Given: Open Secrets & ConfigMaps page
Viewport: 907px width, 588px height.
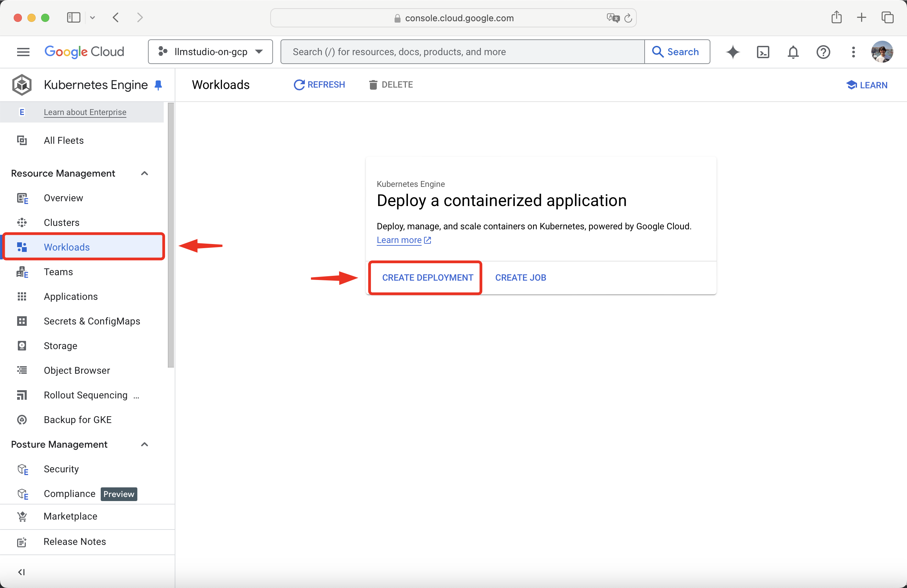Looking at the screenshot, I should 92,321.
